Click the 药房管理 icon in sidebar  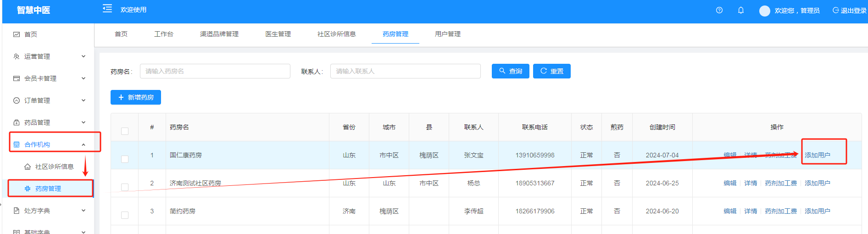[x=28, y=189]
